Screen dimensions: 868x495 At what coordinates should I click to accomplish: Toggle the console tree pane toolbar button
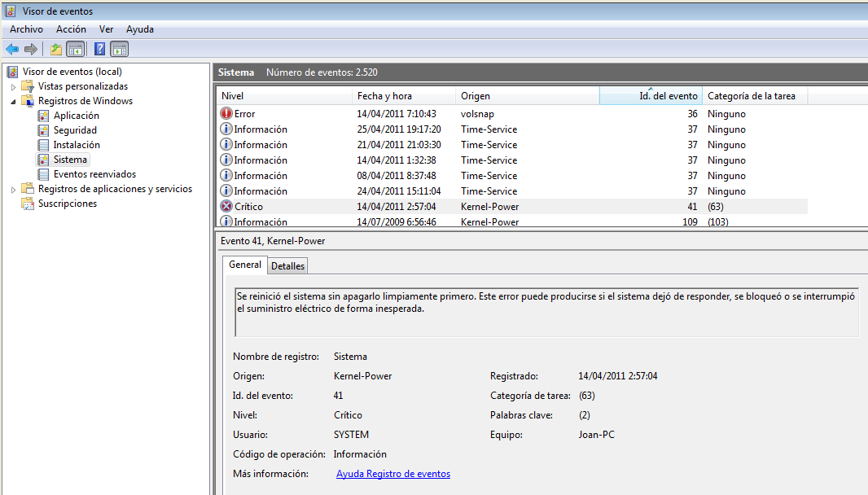[75, 49]
